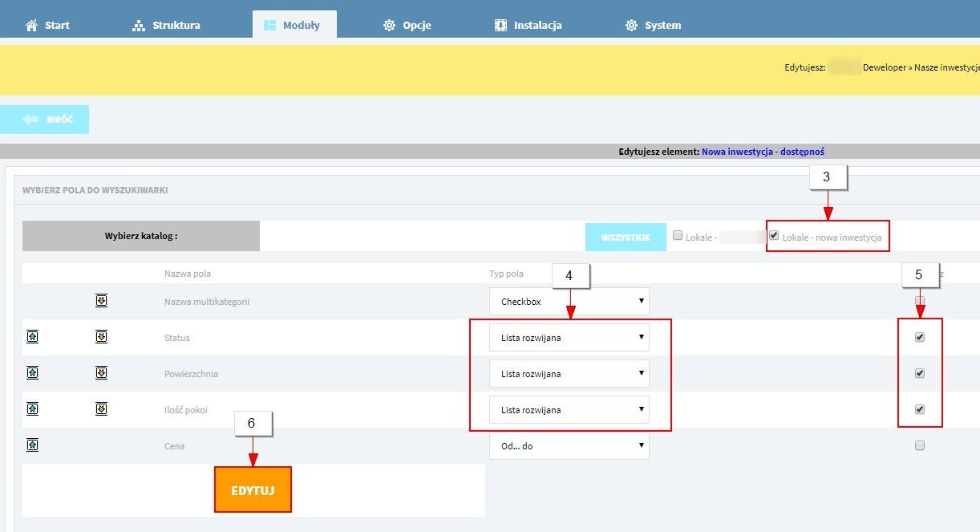
Task: Click the Status field name
Action: pos(176,338)
